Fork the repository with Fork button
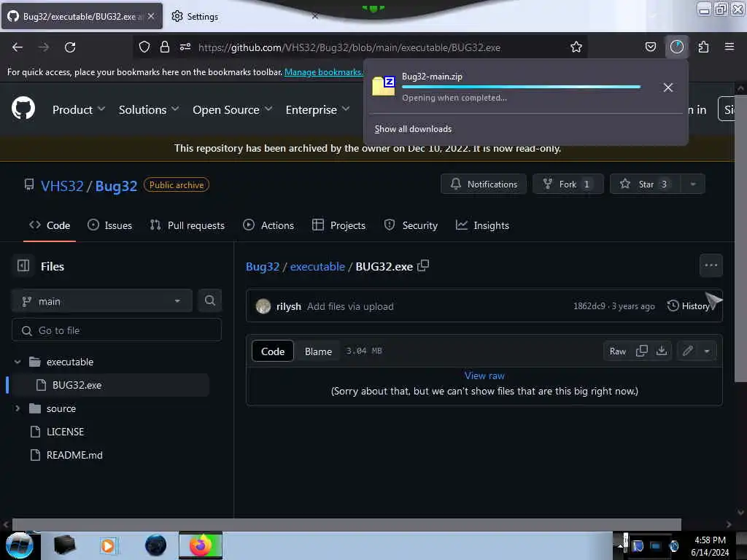 tap(568, 184)
